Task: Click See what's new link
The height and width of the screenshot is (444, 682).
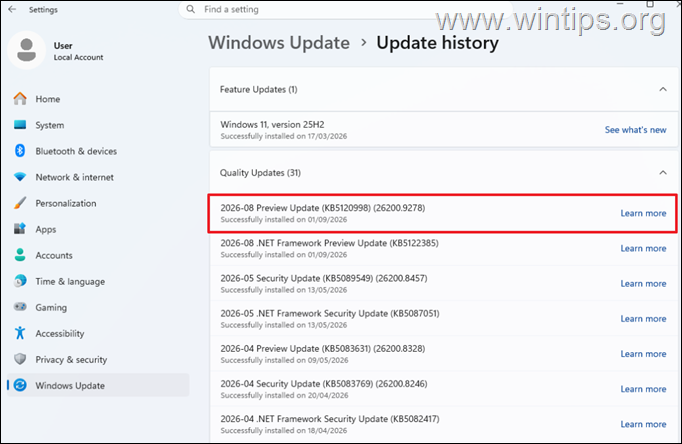Action: click(635, 130)
